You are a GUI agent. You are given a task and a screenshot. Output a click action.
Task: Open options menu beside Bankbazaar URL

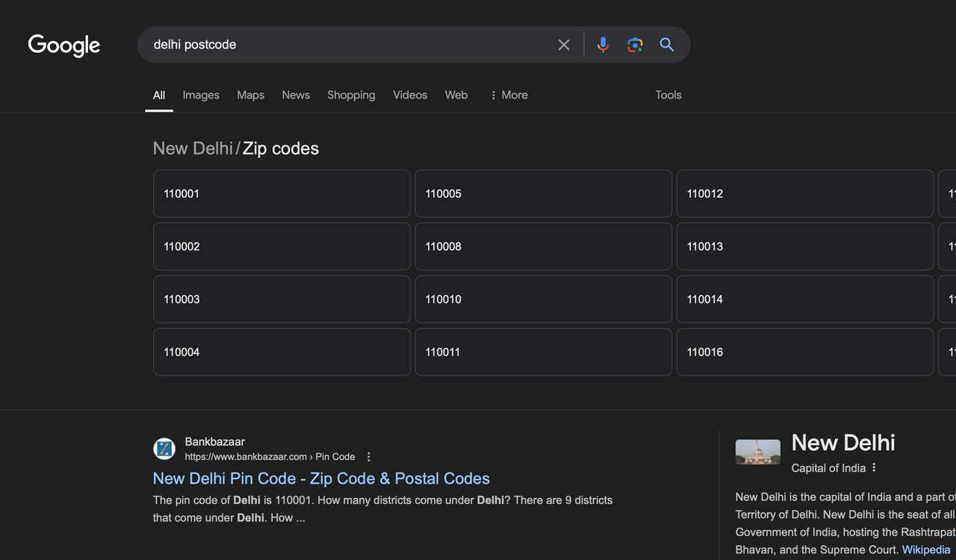368,457
